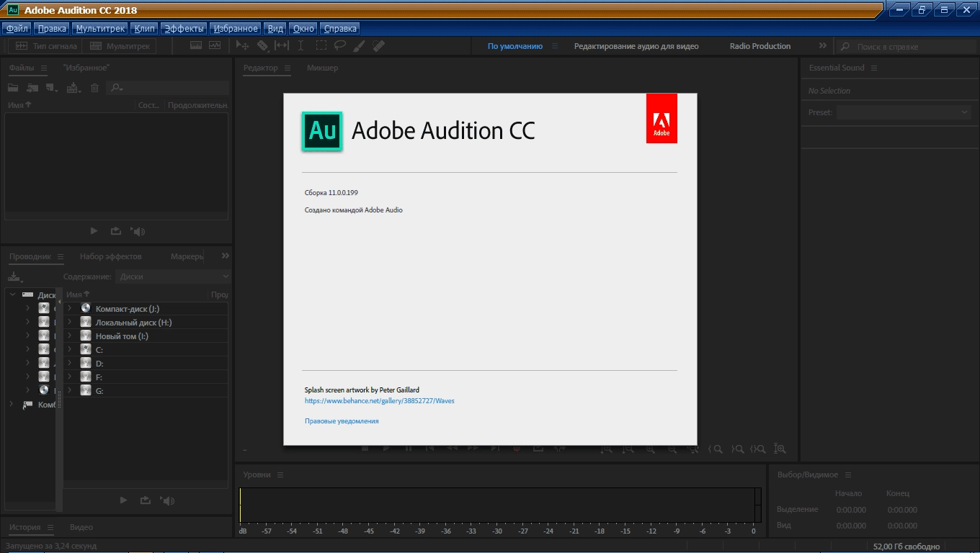Select the Slip tool
The image size is (980, 553).
(x=282, y=45)
